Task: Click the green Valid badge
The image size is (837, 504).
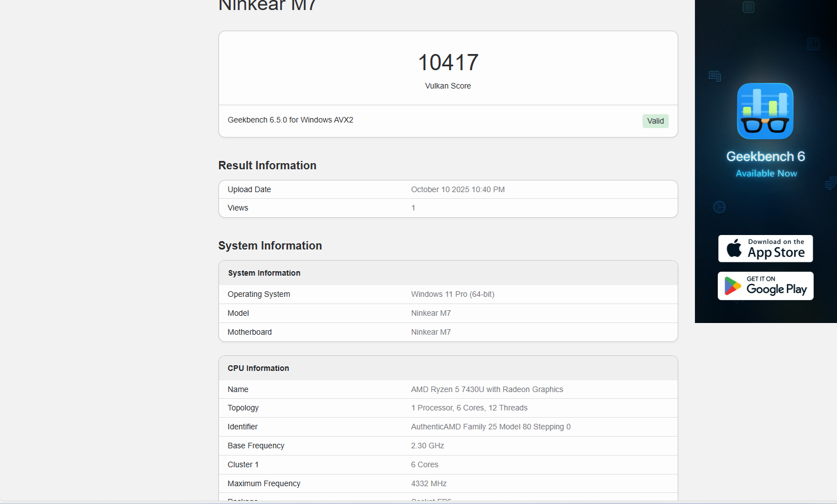Action: pos(655,121)
